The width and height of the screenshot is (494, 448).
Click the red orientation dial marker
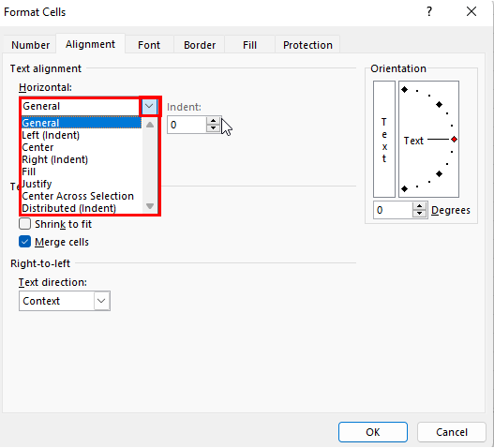point(454,140)
